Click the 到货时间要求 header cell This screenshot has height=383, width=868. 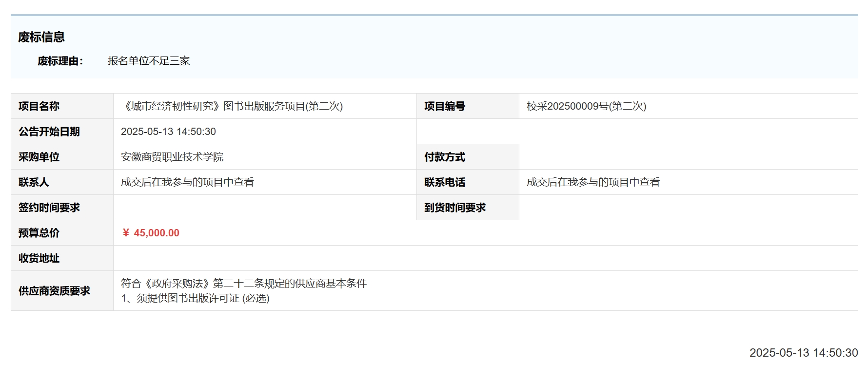pos(455,208)
